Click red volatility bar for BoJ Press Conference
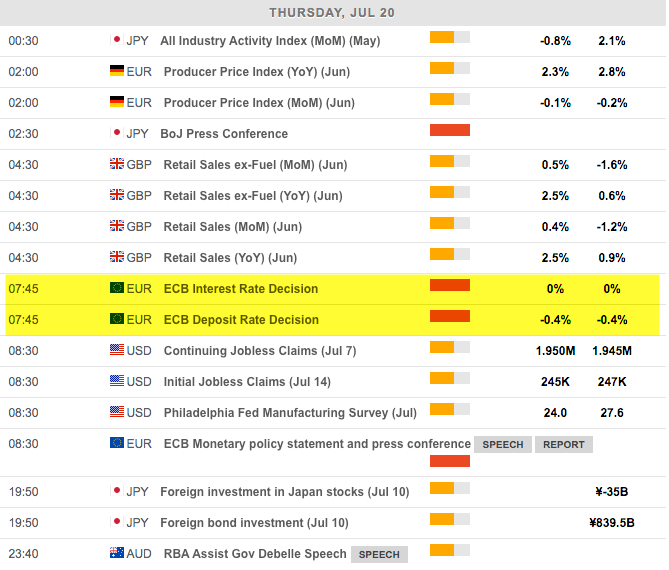Viewport: 669px width, 570px height. point(450,130)
